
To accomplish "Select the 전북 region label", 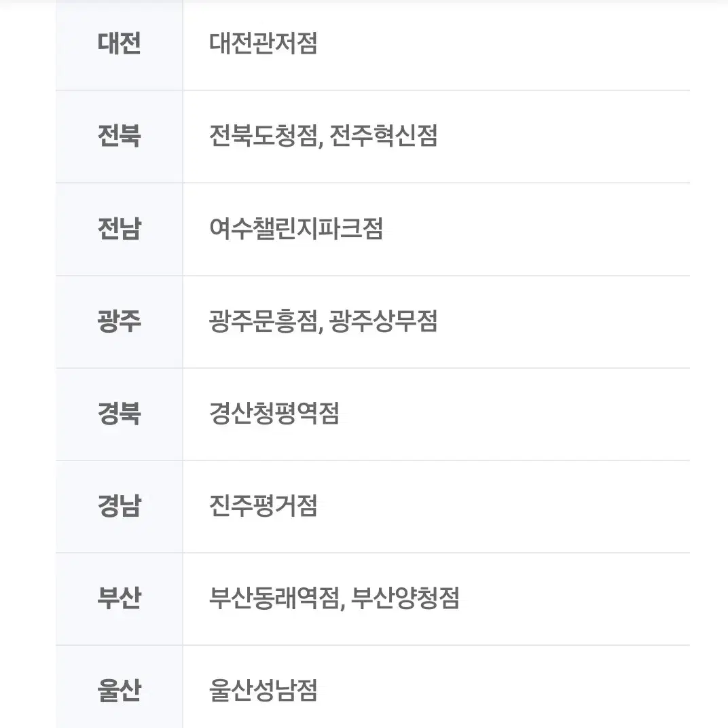I will (x=120, y=136).
